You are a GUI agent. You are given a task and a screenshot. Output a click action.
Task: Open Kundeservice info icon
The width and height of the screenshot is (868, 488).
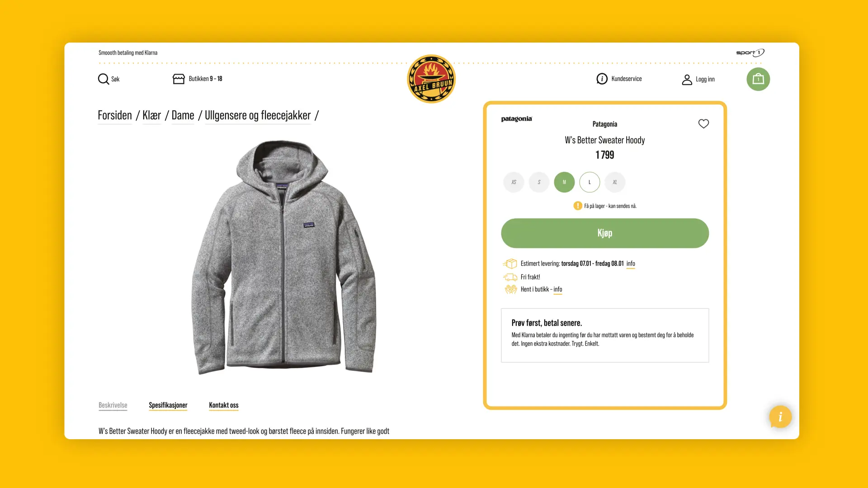[x=602, y=79]
